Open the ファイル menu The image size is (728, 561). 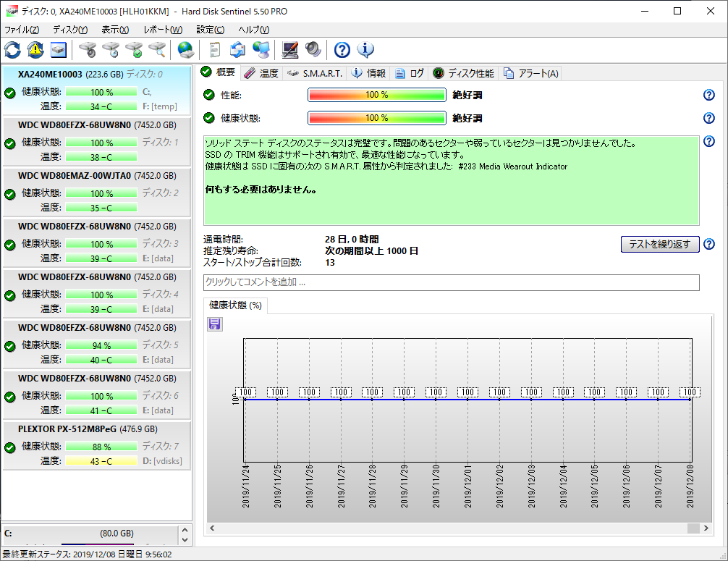pos(22,30)
